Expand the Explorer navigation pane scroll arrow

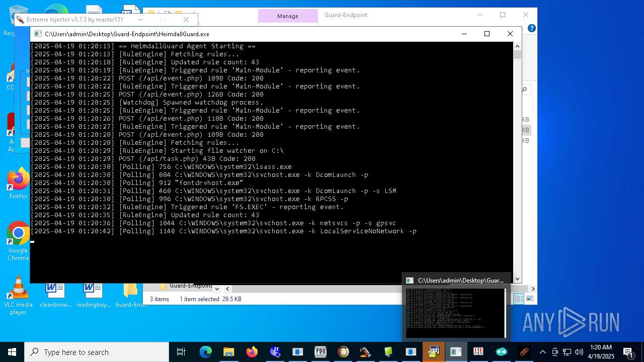pyautogui.click(x=217, y=289)
